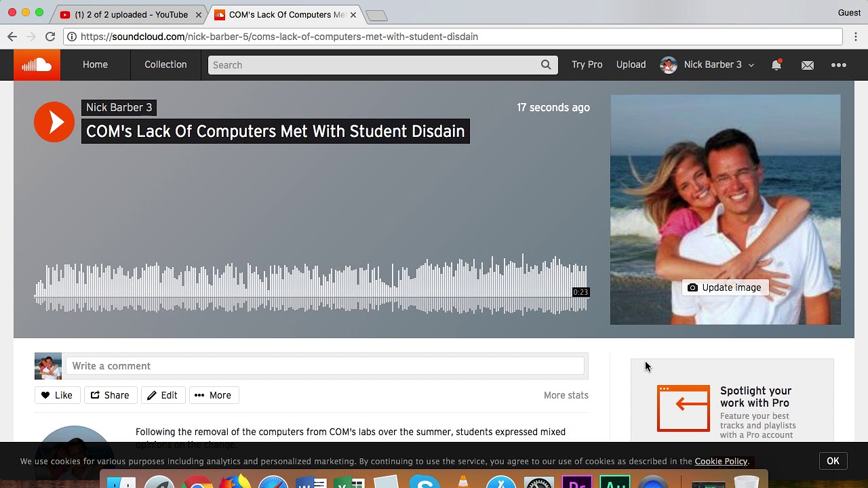
Task: Click the track title link
Action: (x=275, y=131)
